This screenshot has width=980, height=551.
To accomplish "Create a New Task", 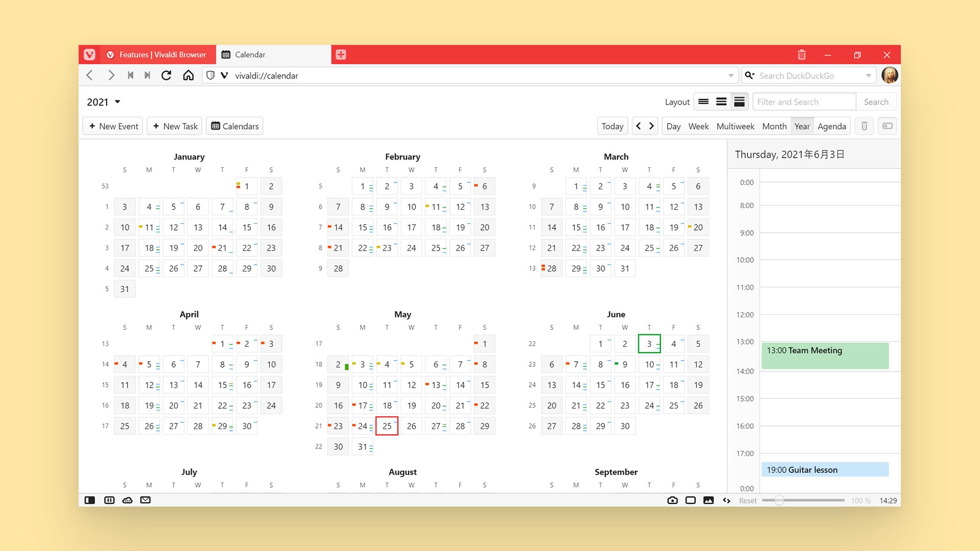I will [x=175, y=126].
